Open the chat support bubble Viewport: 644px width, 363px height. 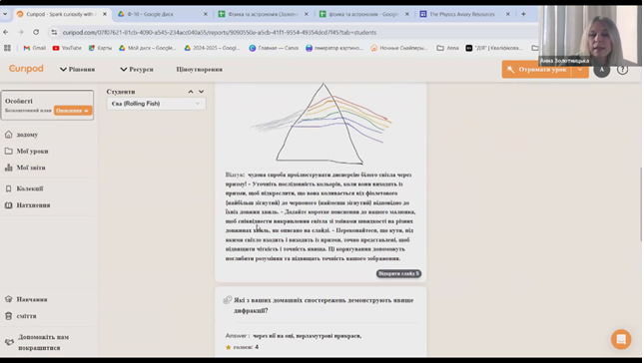[621, 339]
